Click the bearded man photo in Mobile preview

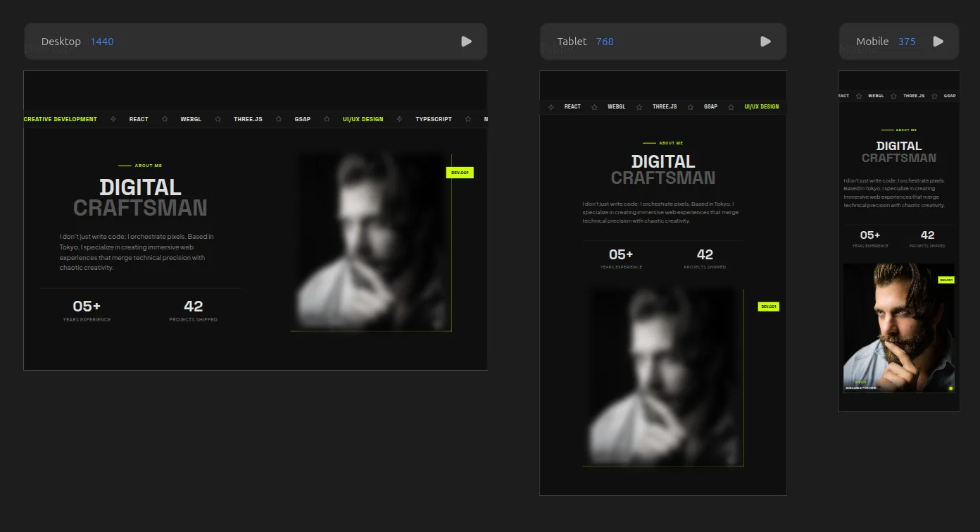click(898, 328)
